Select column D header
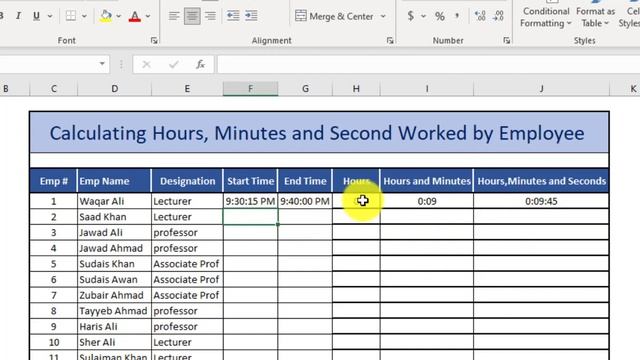640x360 pixels. point(115,89)
